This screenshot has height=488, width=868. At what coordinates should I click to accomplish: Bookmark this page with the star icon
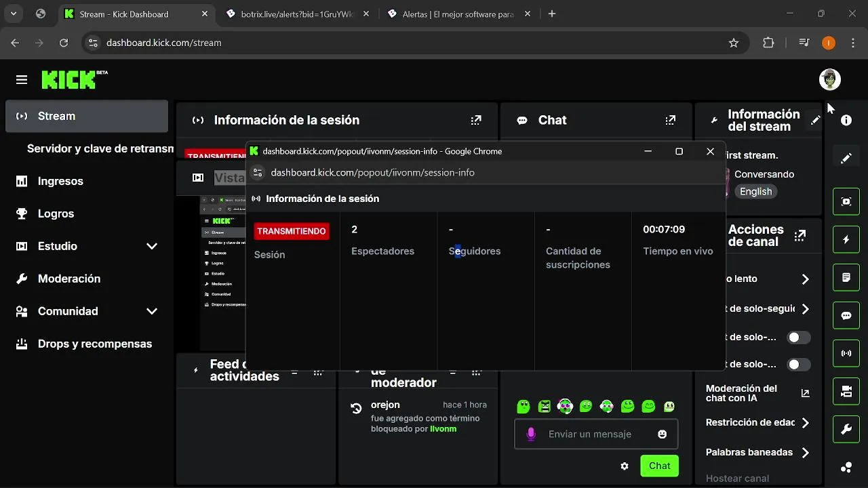pos(733,43)
